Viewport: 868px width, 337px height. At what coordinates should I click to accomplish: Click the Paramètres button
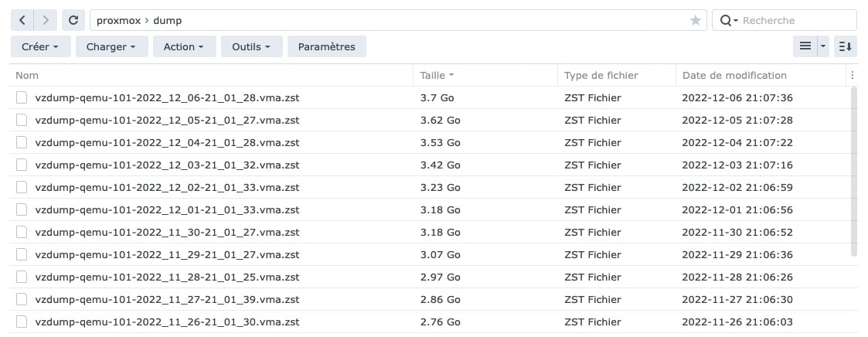coord(326,46)
